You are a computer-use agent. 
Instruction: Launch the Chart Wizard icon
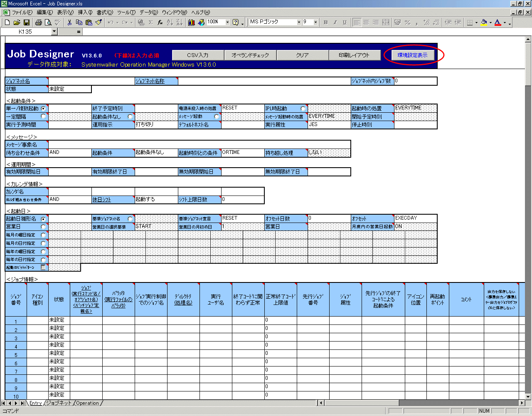(x=192, y=22)
